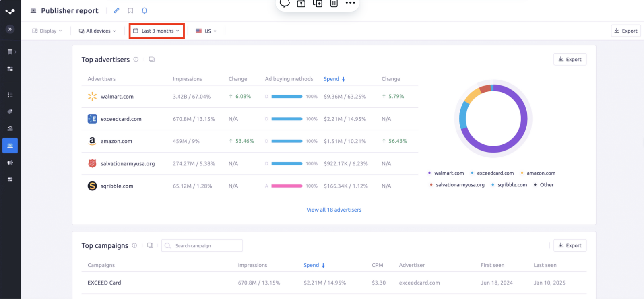The width and height of the screenshot is (644, 299).
Task: Click the list icon in left sidebar
Action: 10,95
